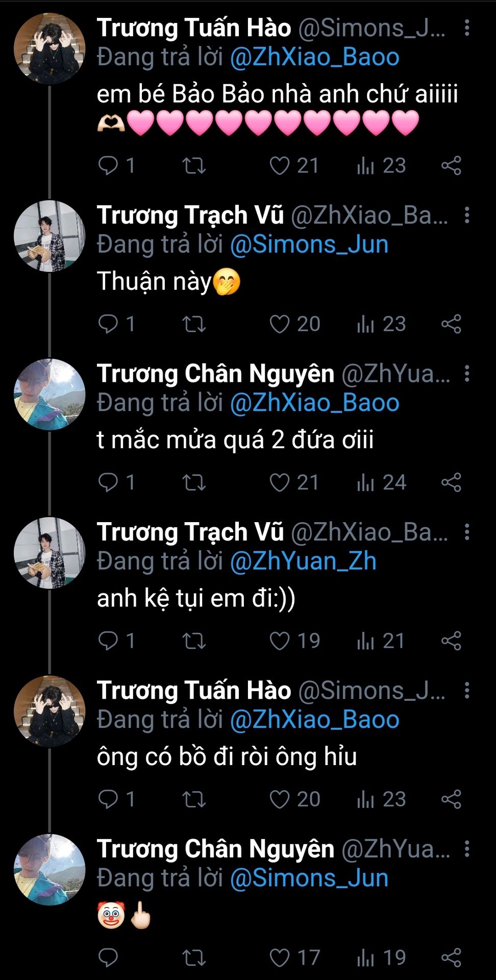Viewport: 496px width, 980px height.
Task: Reply to 'anh kệ tụi em đi' tweet
Action: click(108, 641)
